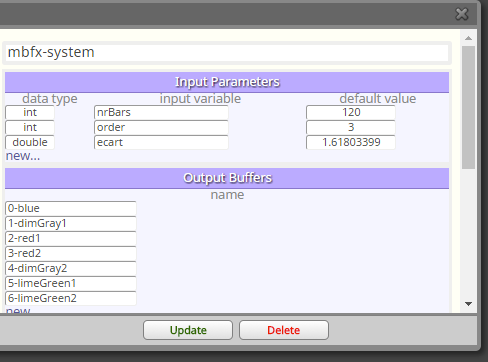Image resolution: width=488 pixels, height=362 pixels.
Task: Edit the default value 120
Action: coord(351,112)
